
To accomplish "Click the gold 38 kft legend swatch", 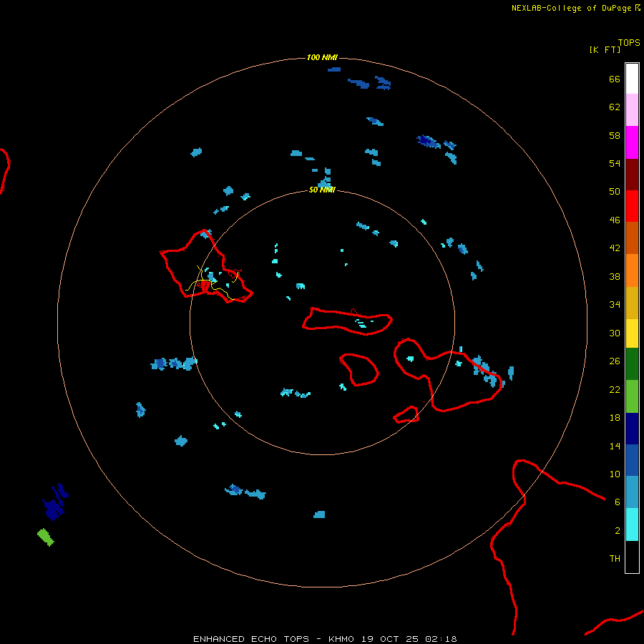I will pos(632,303).
